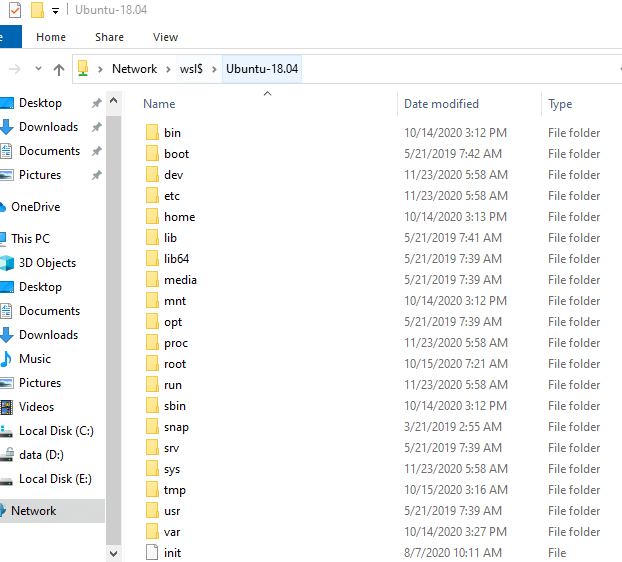Select the lib64 folder icon
This screenshot has width=622, height=562.
click(x=152, y=259)
